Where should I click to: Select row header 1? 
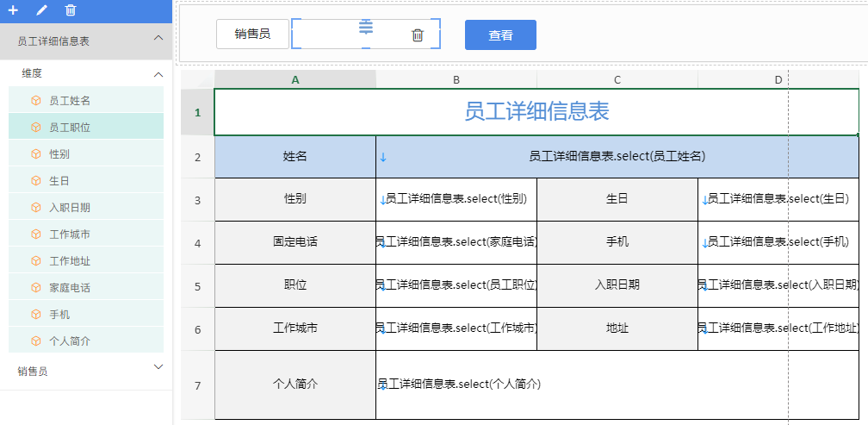coord(198,112)
